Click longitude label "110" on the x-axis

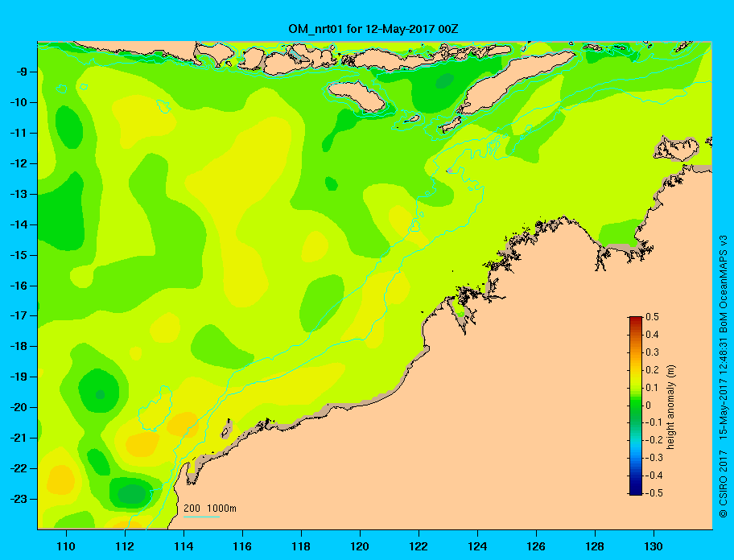(66, 546)
